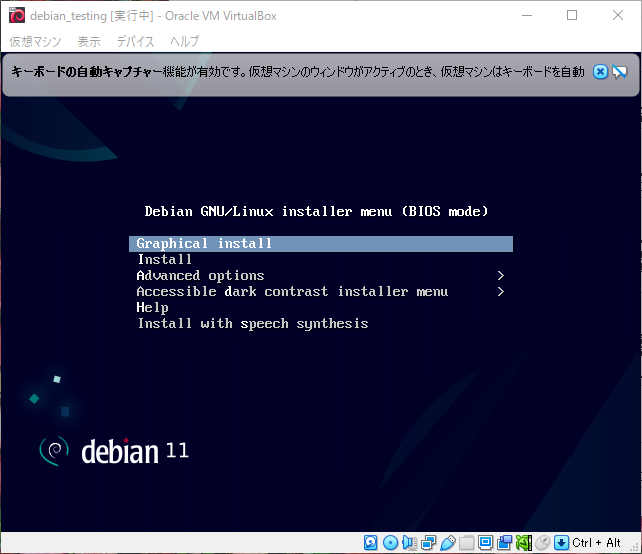Select Install with speech synthesis

[253, 323]
